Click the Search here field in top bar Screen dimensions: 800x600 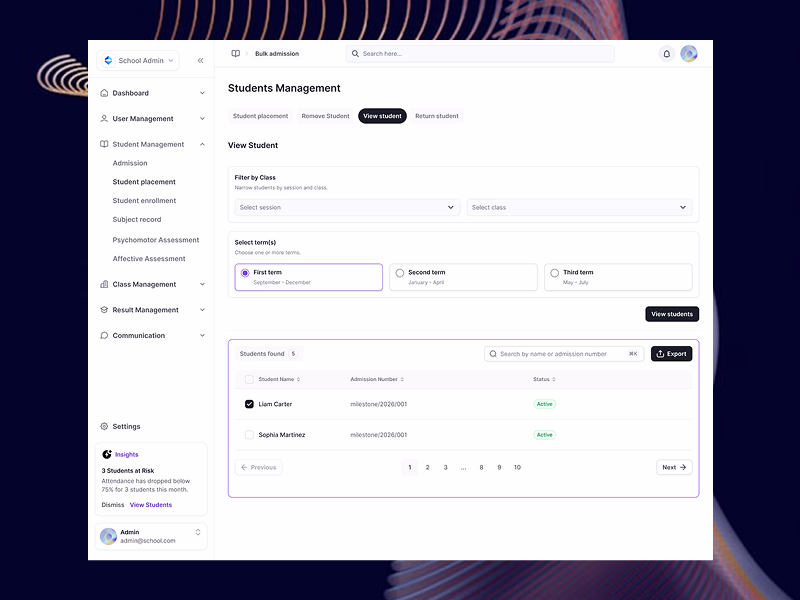(480, 54)
